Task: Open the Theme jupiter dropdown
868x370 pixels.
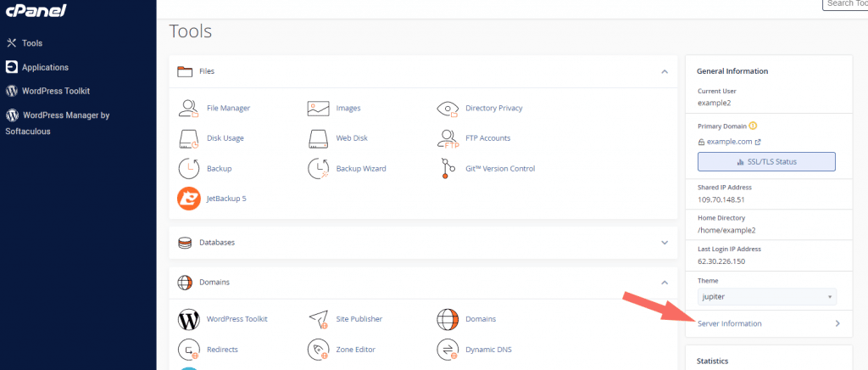Action: click(x=766, y=296)
